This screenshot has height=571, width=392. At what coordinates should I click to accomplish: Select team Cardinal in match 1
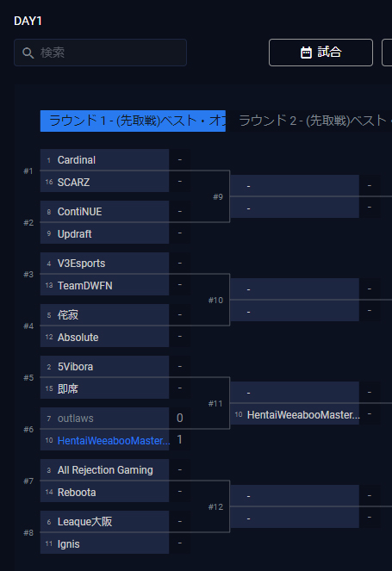pos(104,160)
